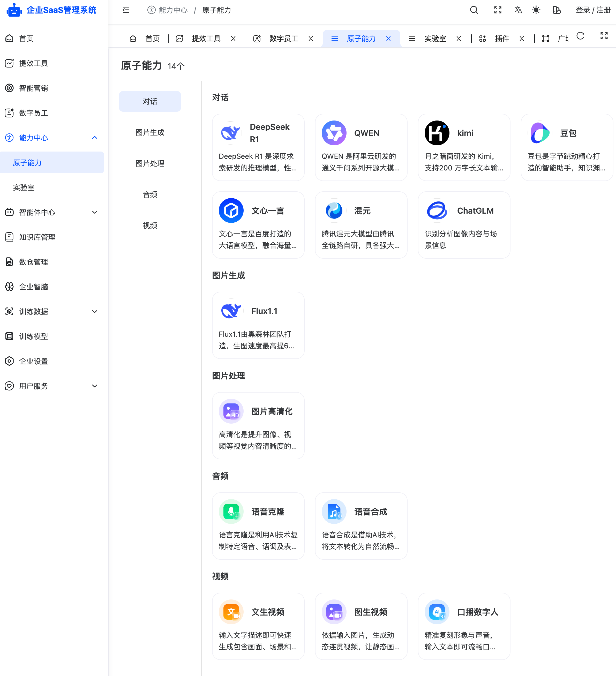The height and width of the screenshot is (676, 616).
Task: Click the refresh tab icon
Action: tap(580, 36)
